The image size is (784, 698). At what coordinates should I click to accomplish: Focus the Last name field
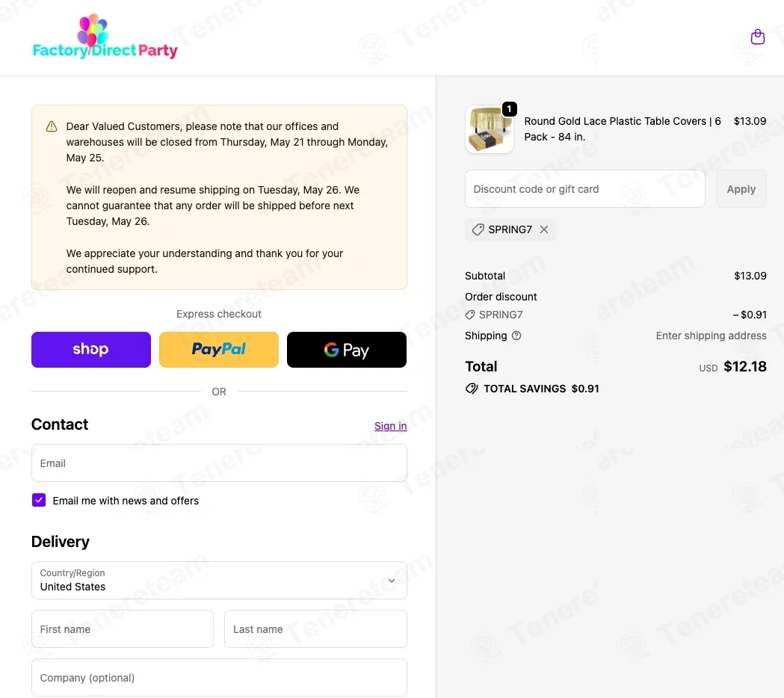[315, 629]
